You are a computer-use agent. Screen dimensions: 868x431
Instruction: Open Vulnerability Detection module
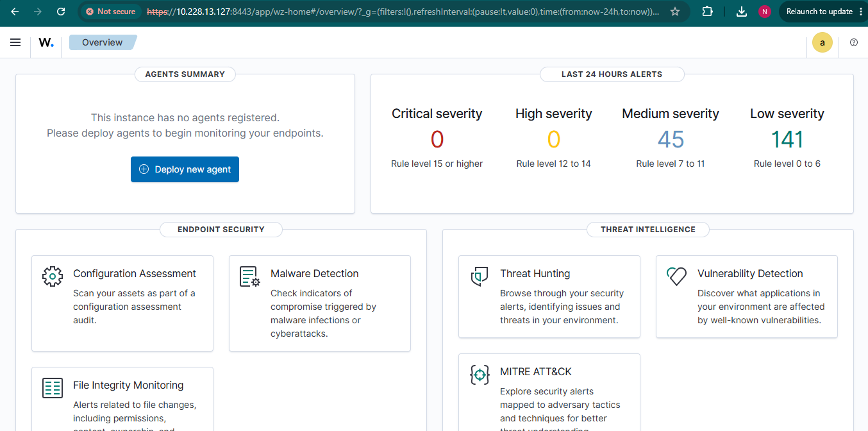(x=747, y=296)
